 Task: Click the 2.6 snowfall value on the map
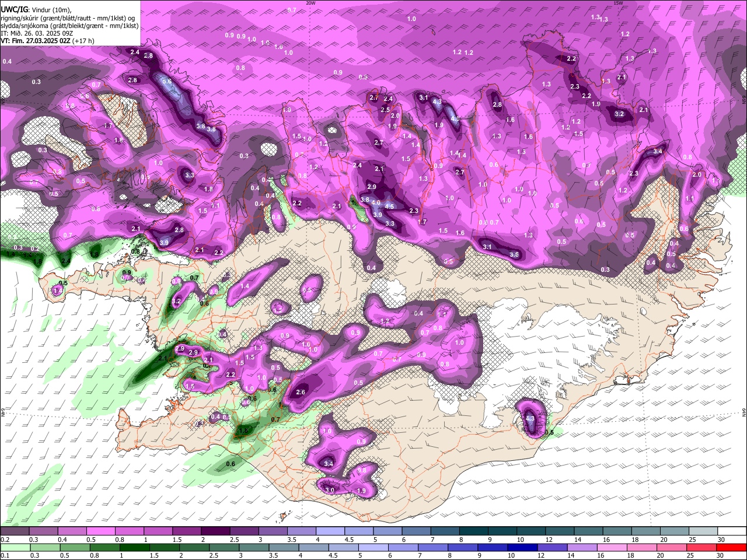pyautogui.click(x=301, y=393)
